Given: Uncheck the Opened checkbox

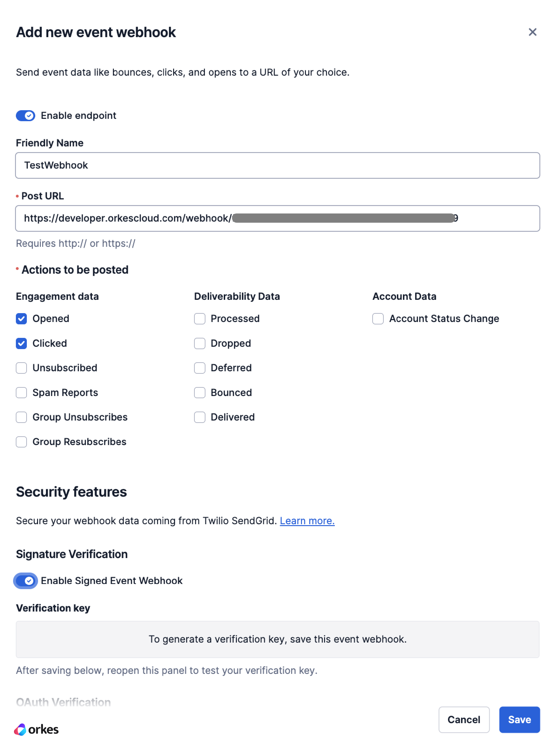Looking at the screenshot, I should pos(21,319).
